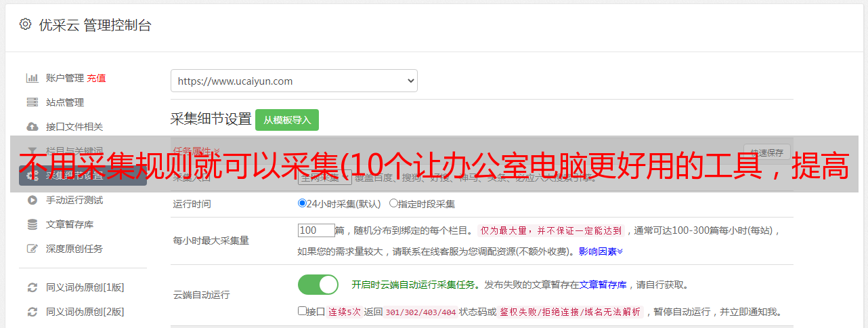Toggle the 云端自动运行 switch
Screen dimensions: 868x328
coord(318,285)
